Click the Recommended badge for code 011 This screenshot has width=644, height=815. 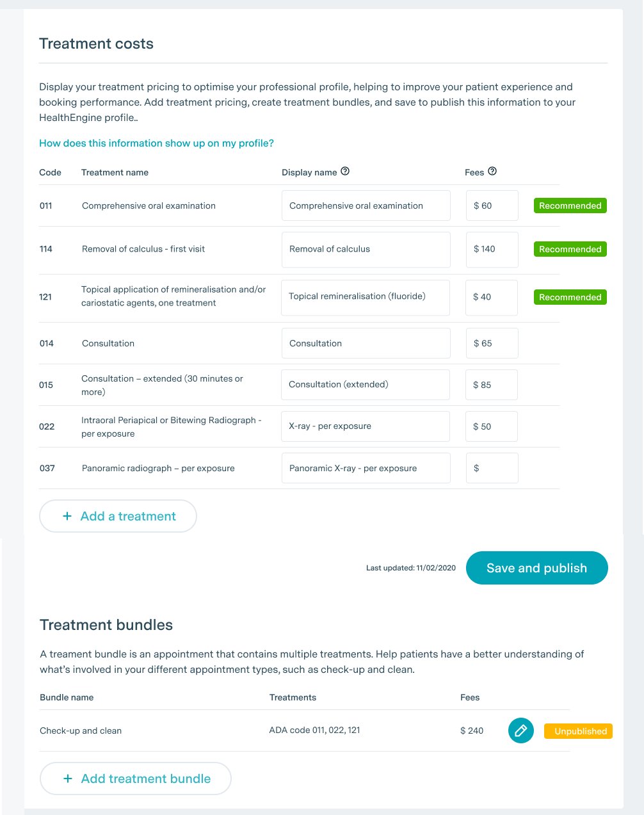point(570,206)
